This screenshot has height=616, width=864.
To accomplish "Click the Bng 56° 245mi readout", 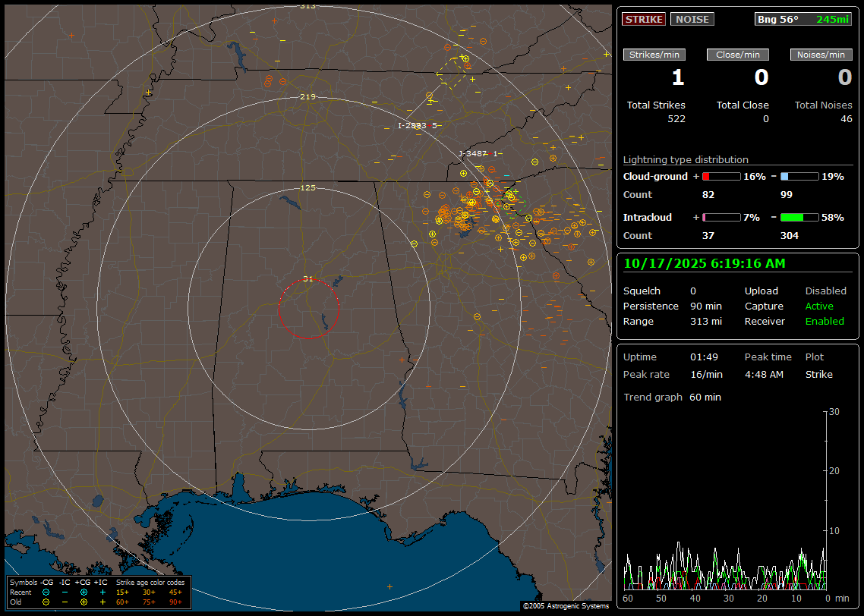I will [x=803, y=19].
